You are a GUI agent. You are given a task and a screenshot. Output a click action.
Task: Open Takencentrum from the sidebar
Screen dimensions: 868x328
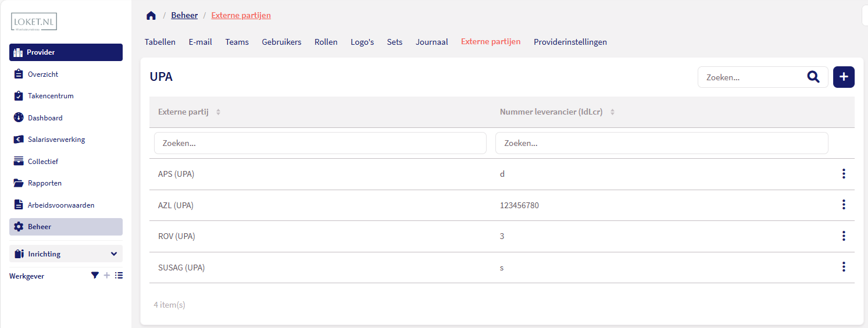coord(51,96)
